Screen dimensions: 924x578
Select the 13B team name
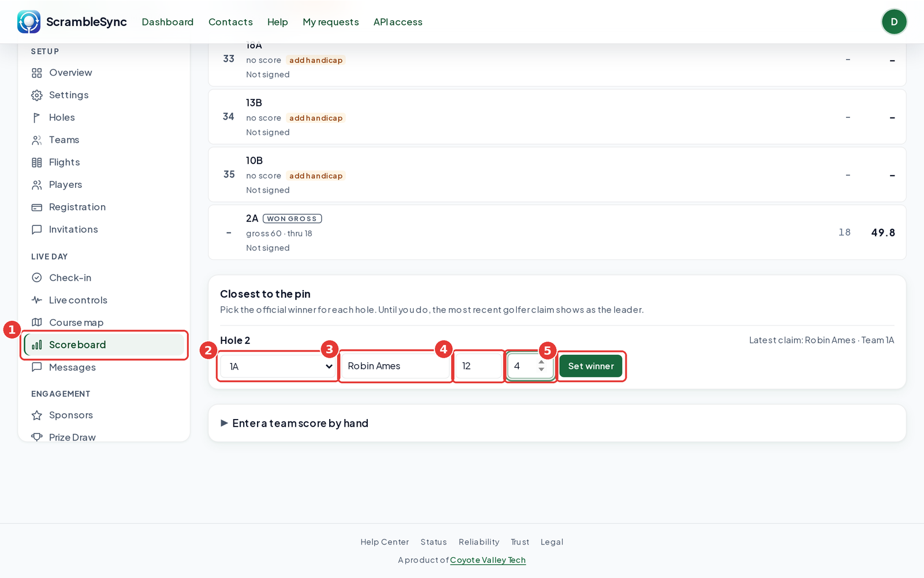[x=254, y=103]
